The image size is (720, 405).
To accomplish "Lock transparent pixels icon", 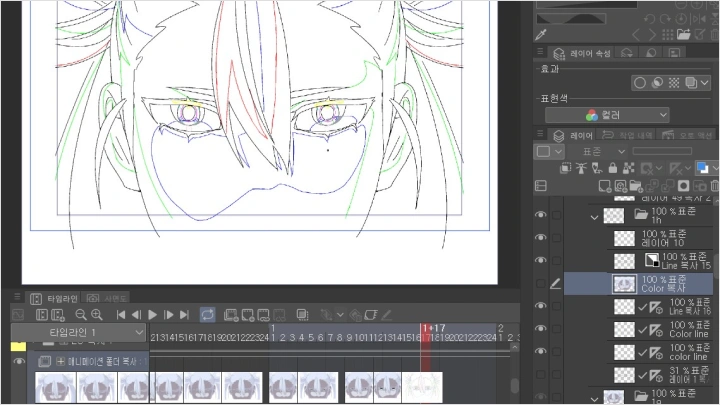I will (628, 169).
